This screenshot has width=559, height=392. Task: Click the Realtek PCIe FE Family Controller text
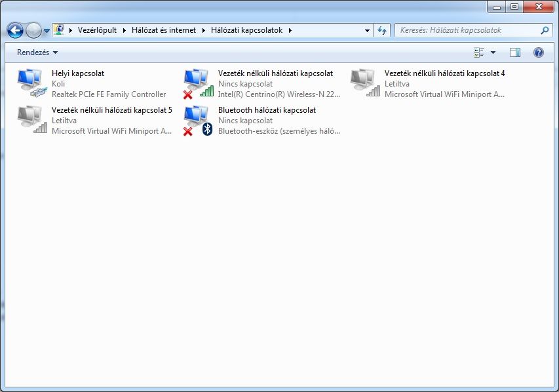click(109, 94)
